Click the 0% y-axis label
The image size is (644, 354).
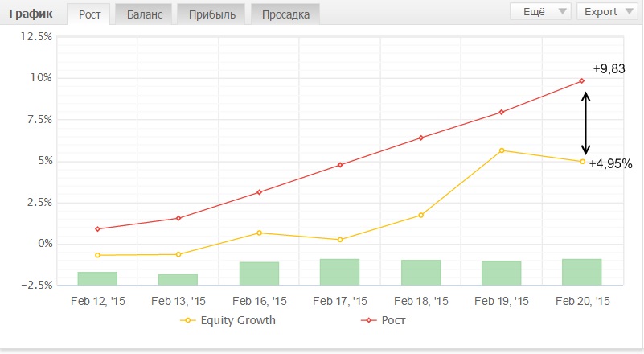click(45, 244)
